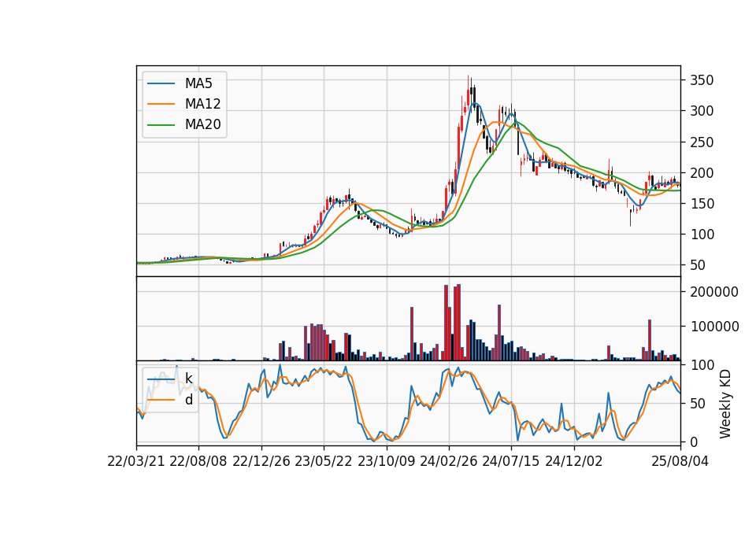Click the green MA20 legend line sample

click(161, 125)
